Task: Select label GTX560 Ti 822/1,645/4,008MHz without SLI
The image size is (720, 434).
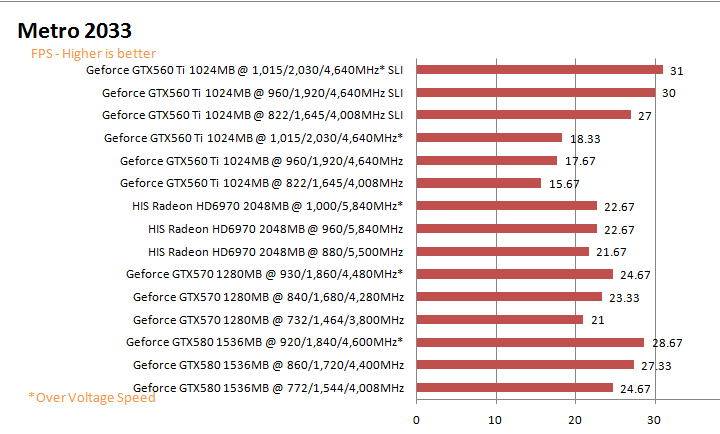Action: coord(261,183)
